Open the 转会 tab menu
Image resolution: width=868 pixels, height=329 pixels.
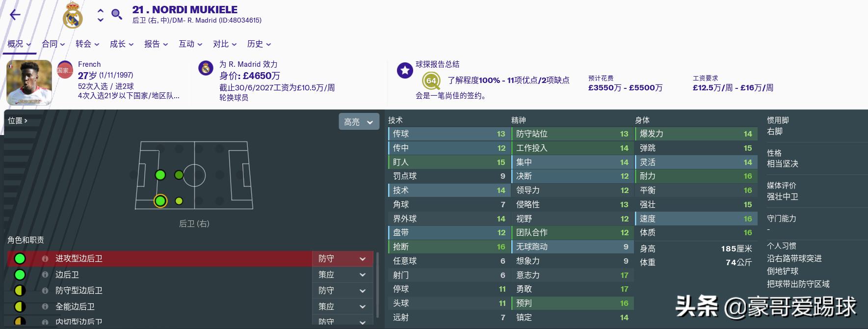pyautogui.click(x=88, y=44)
